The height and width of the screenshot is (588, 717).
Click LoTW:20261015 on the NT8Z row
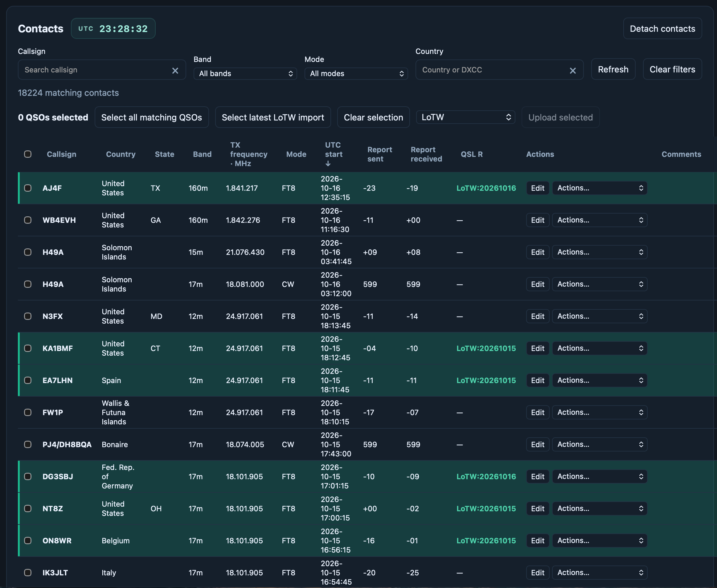pyautogui.click(x=486, y=509)
